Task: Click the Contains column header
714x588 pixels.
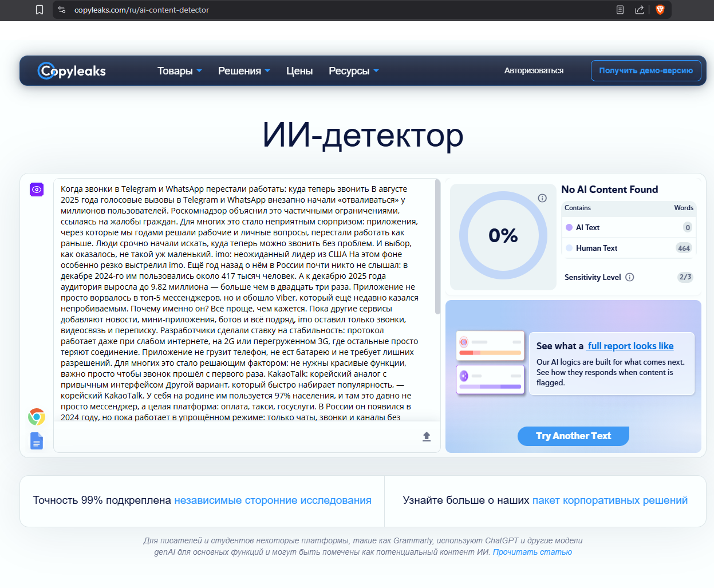Action: (x=578, y=208)
